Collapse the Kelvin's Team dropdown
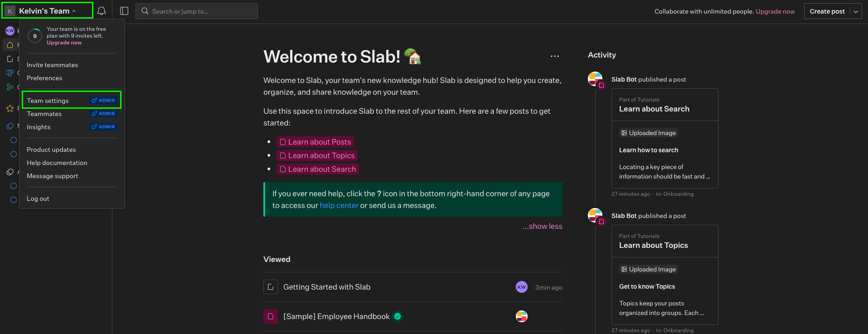 click(47, 11)
